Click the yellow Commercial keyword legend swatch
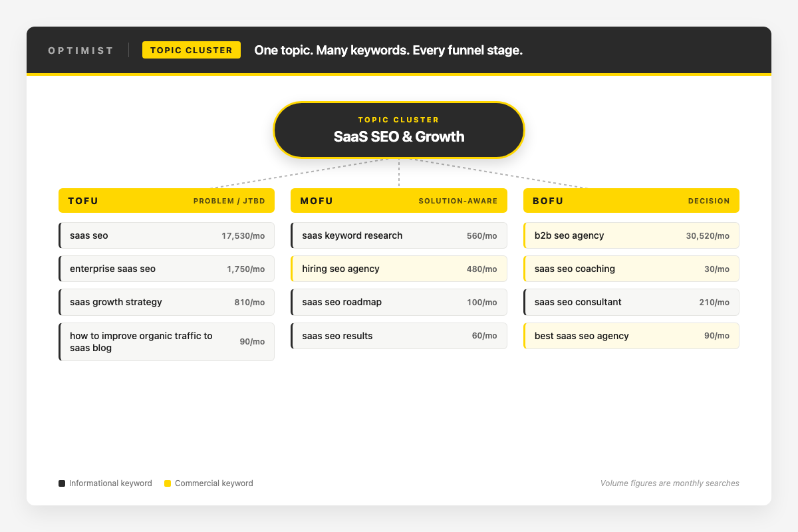This screenshot has height=532, width=798. 168,483
